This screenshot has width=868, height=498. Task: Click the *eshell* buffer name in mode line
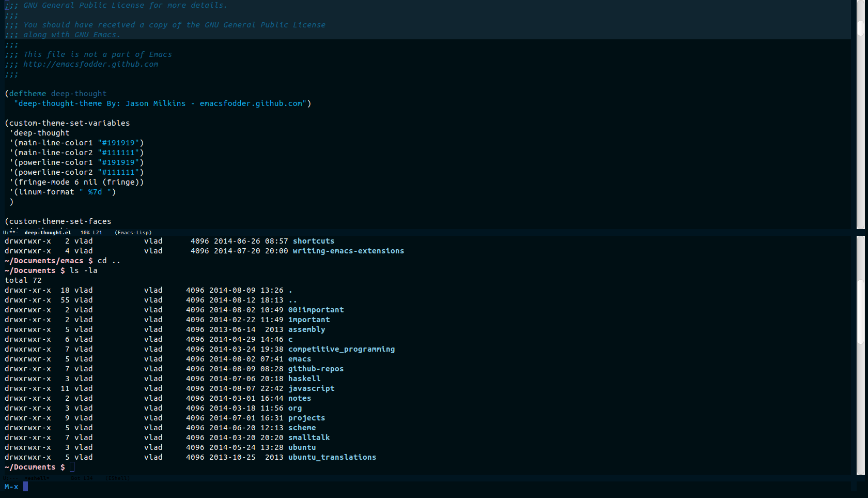(37, 478)
